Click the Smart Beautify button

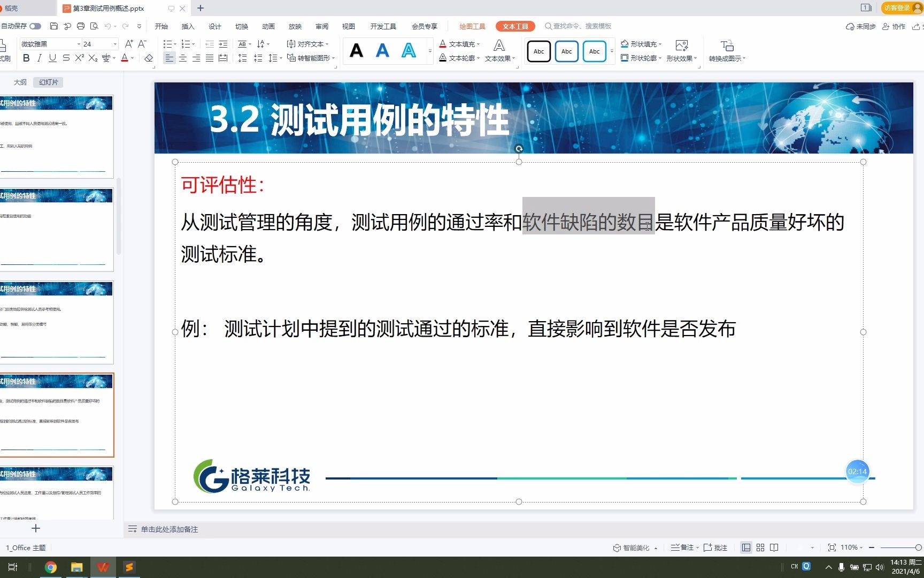[x=632, y=547]
